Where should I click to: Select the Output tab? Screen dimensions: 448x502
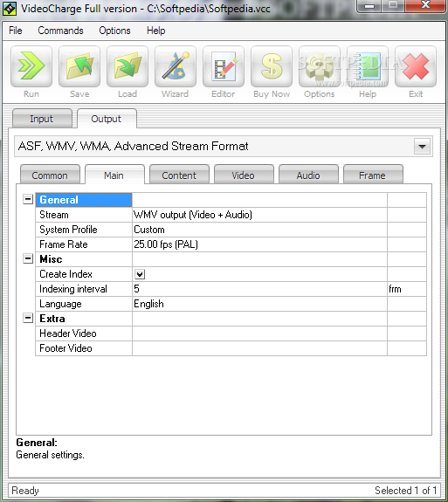pyautogui.click(x=107, y=119)
